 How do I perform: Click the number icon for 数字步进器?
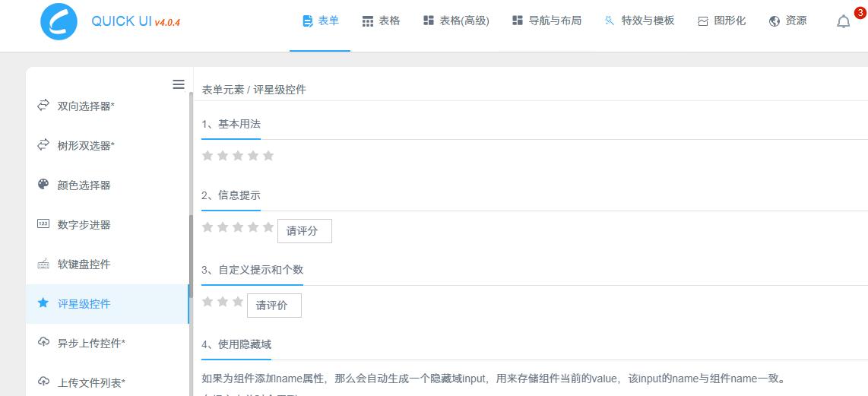tap(43, 224)
